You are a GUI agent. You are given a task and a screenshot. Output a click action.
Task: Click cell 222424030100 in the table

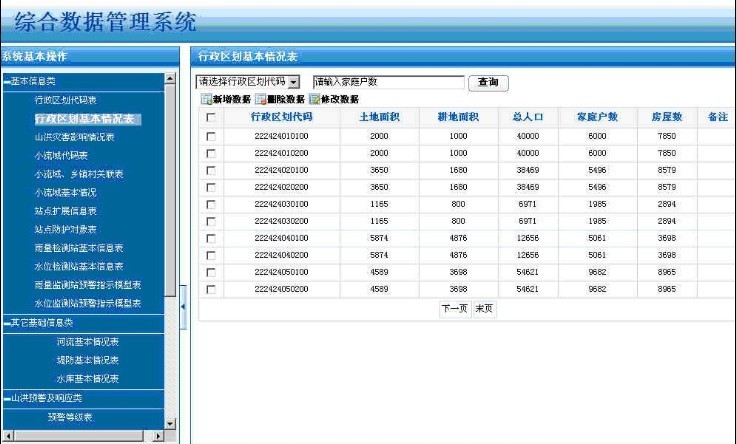click(282, 204)
